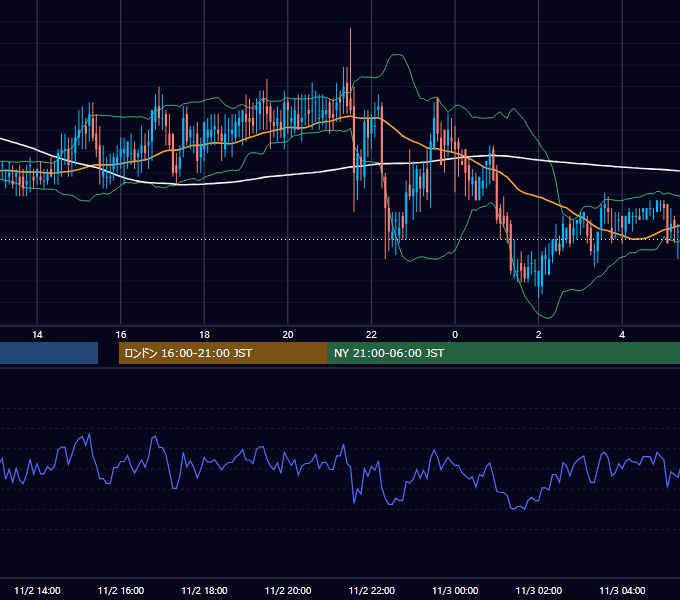Click the 11/2 18:00 date label
Image resolution: width=680 pixels, height=600 pixels.
204,590
